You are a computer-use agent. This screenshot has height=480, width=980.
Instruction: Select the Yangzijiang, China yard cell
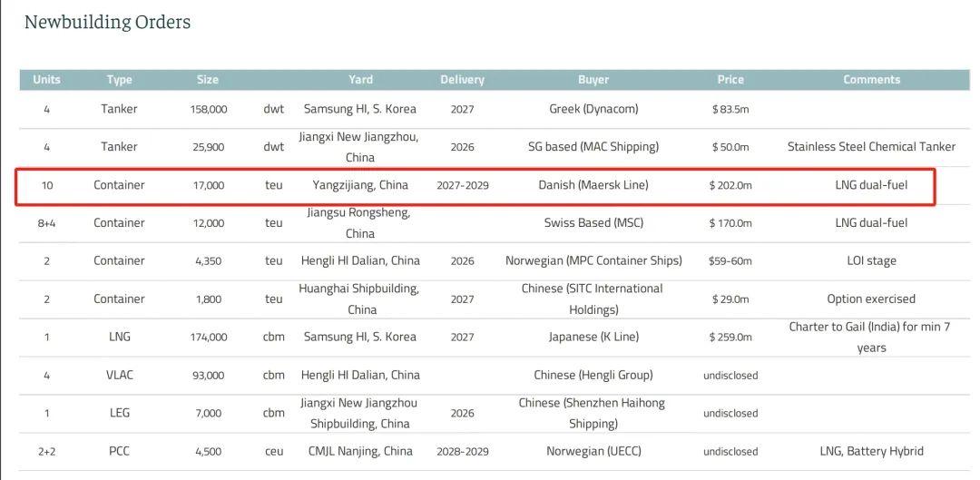360,185
